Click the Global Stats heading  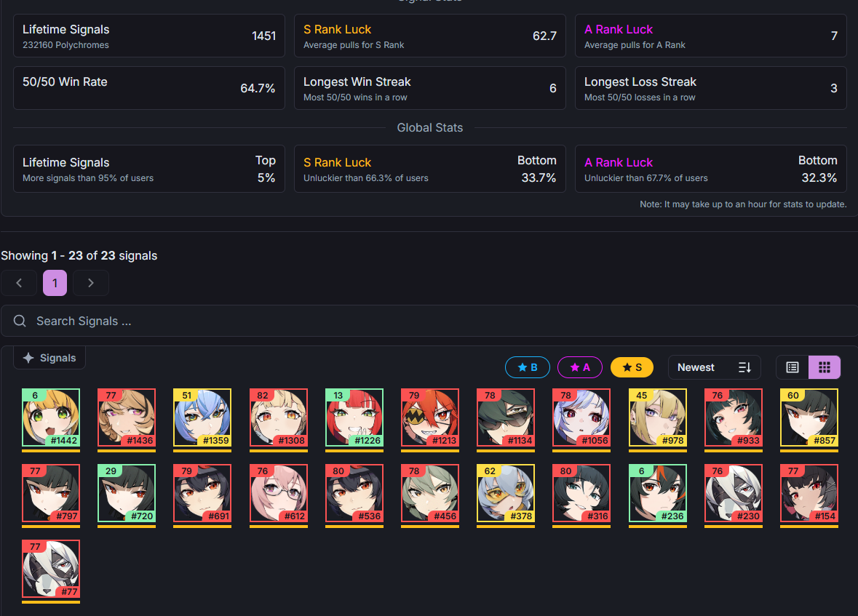(429, 127)
